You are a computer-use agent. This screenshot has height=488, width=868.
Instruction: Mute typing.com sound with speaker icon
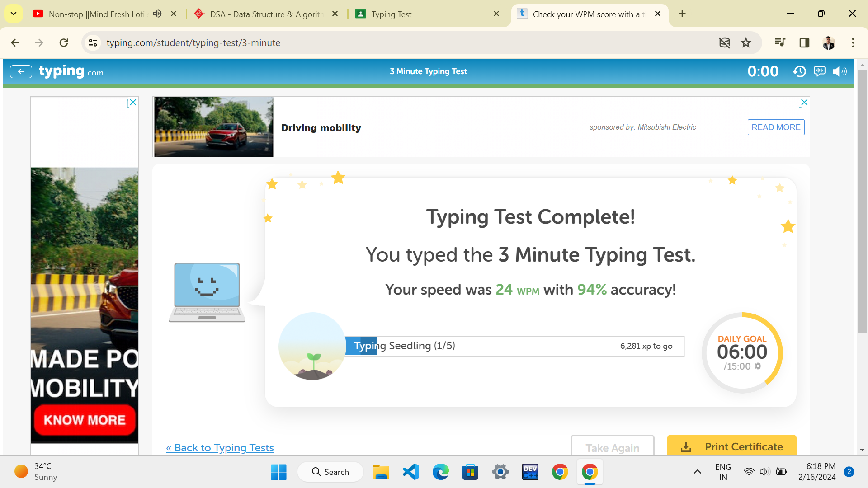pos(839,71)
